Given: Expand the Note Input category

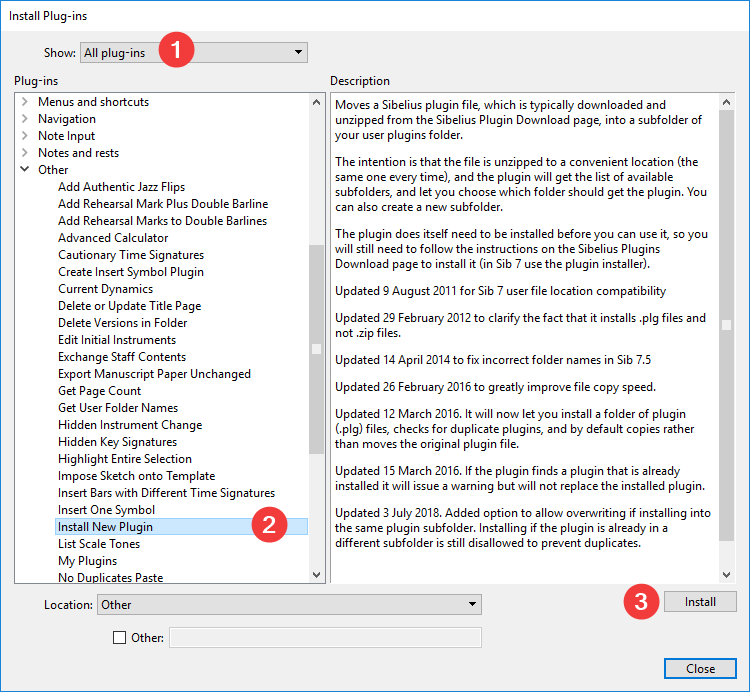Looking at the screenshot, I should click(25, 136).
